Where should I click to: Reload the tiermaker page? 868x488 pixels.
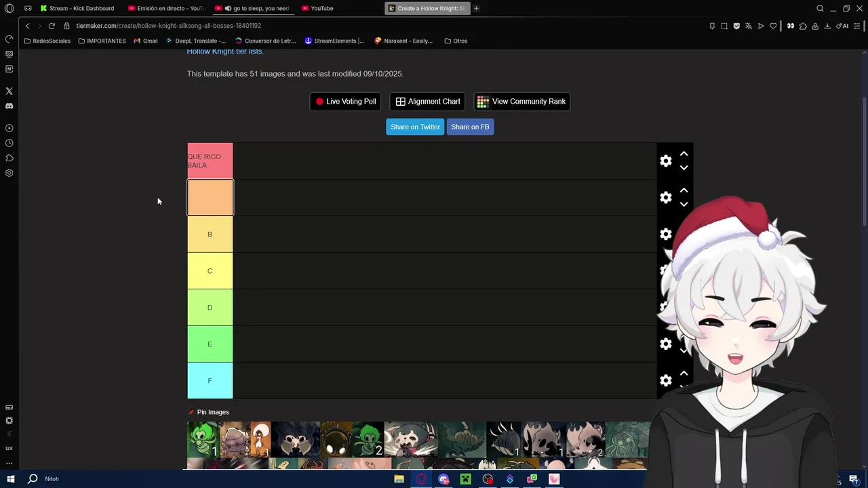click(x=52, y=26)
